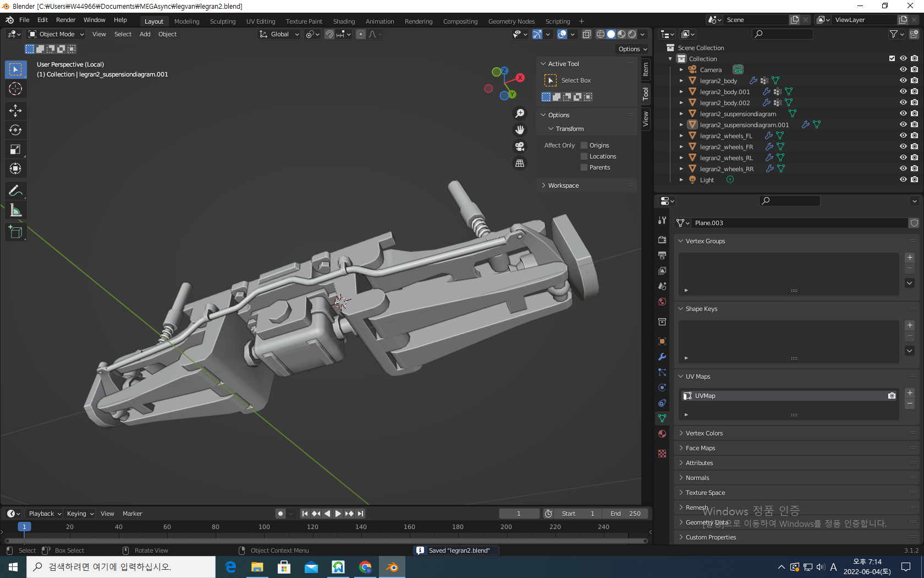Image resolution: width=924 pixels, height=578 pixels.
Task: Open File Explorer from the taskbar
Action: (x=257, y=567)
